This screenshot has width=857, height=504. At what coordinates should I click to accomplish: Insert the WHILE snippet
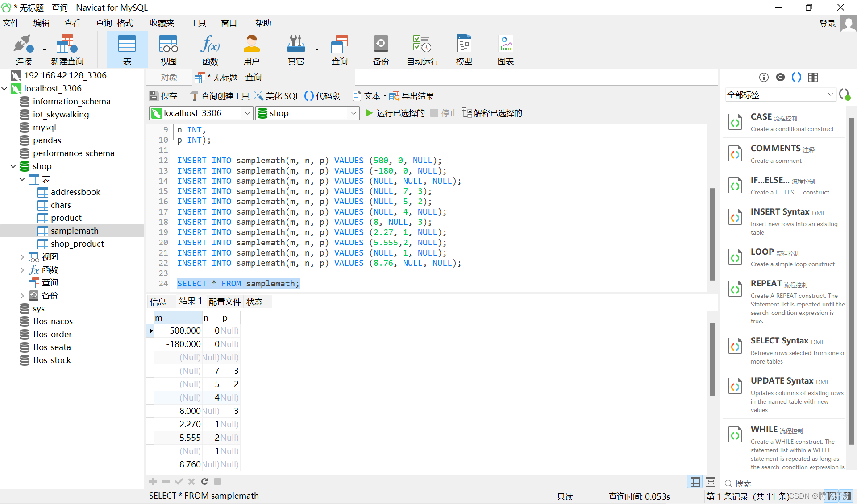(x=785, y=447)
